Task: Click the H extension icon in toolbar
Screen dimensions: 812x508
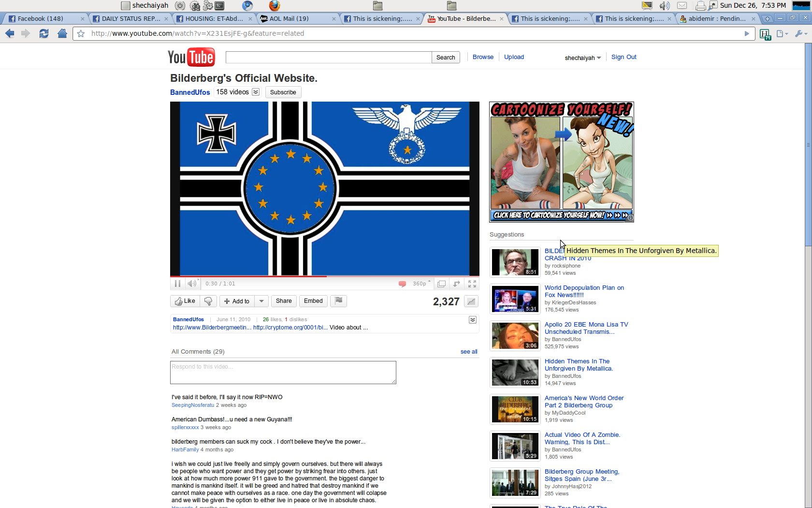Action: [x=765, y=34]
